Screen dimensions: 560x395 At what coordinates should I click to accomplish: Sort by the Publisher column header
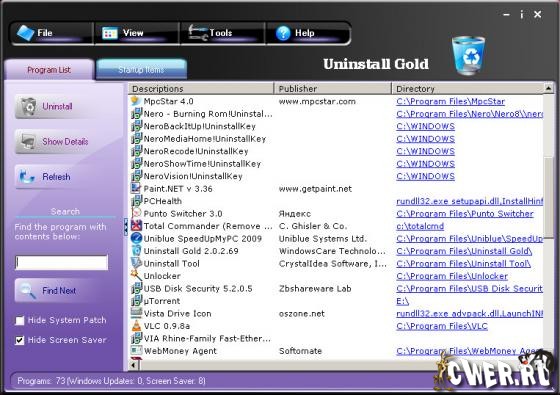pyautogui.click(x=332, y=89)
